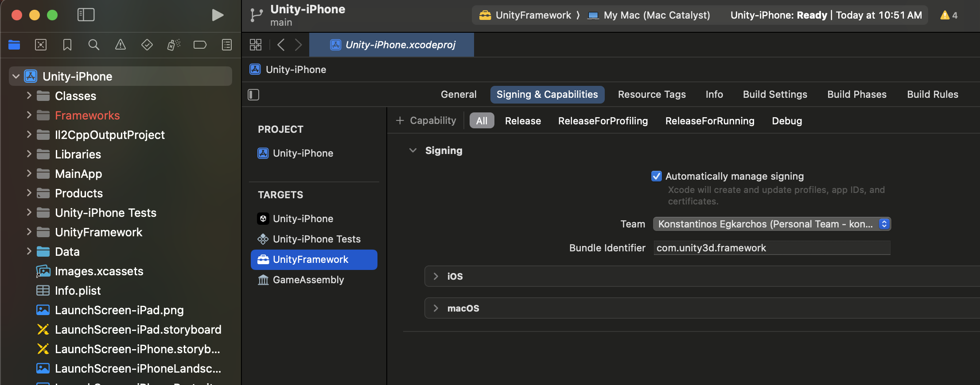
Task: Open the Signing & Capabilities tab
Action: click(x=547, y=95)
